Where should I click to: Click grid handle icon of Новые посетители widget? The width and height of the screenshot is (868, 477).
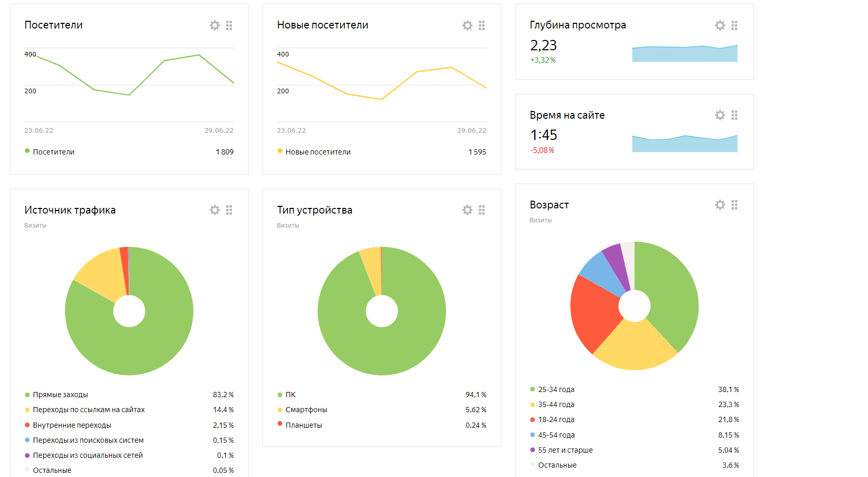tap(481, 25)
